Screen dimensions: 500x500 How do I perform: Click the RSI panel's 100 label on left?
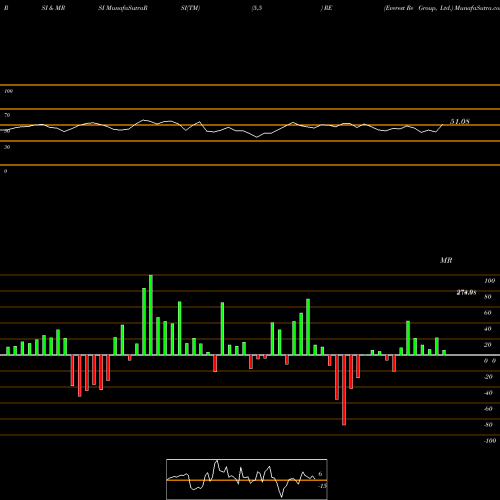[8, 91]
